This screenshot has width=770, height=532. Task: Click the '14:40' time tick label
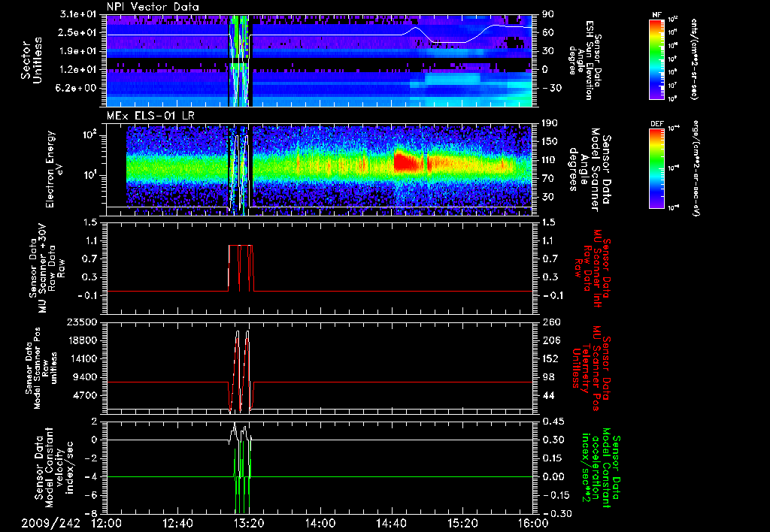pyautogui.click(x=391, y=523)
